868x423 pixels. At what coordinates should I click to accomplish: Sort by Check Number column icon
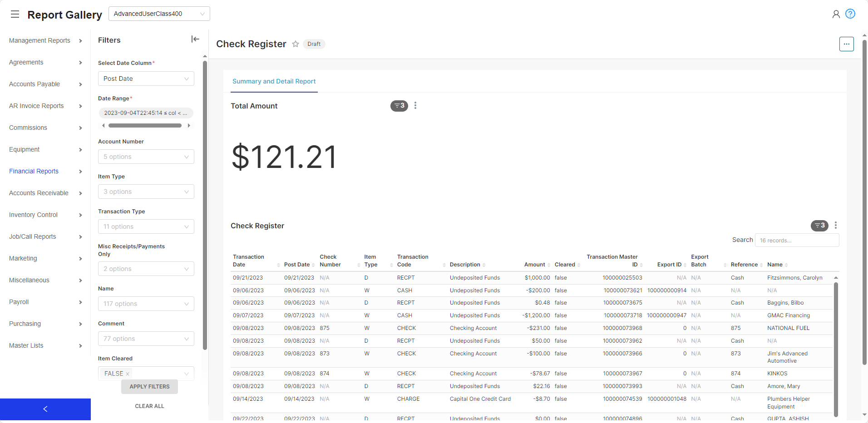pos(359,265)
